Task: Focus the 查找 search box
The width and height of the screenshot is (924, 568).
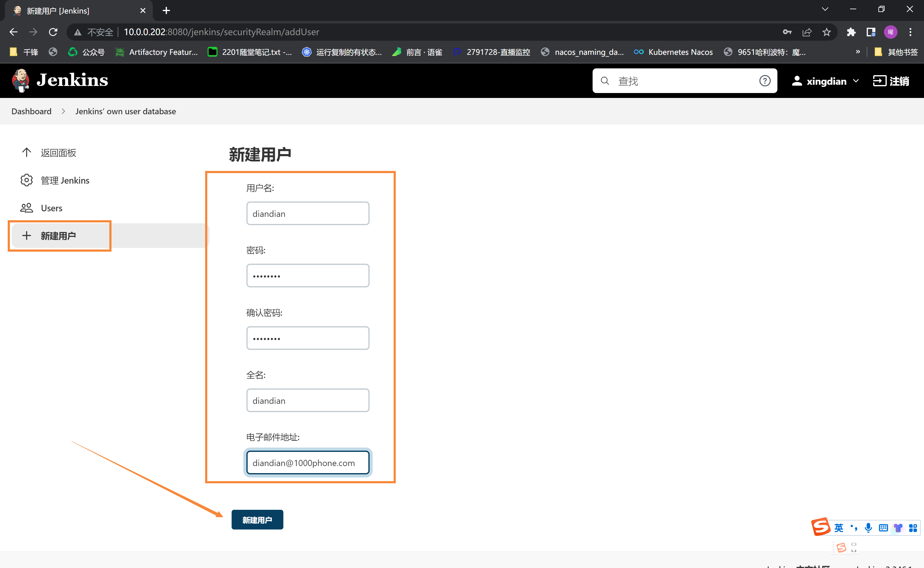Action: click(684, 81)
